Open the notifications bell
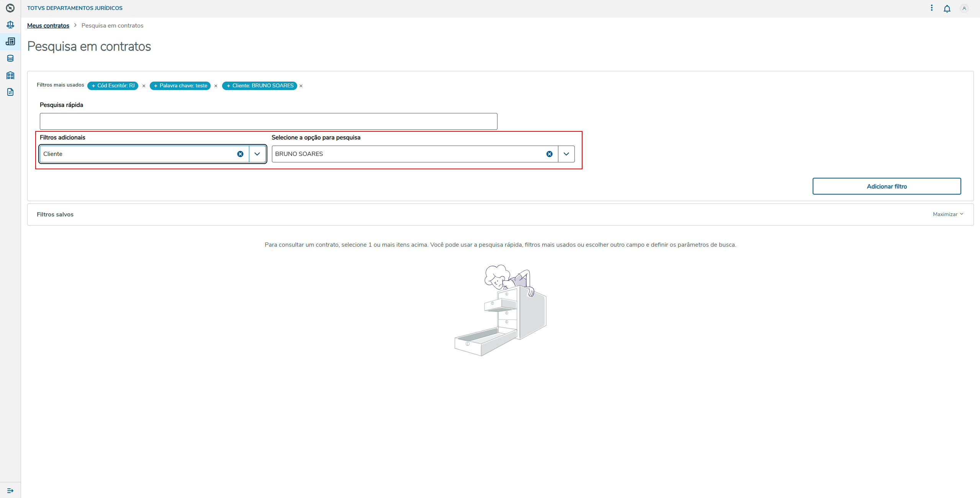The image size is (980, 498). [947, 8]
